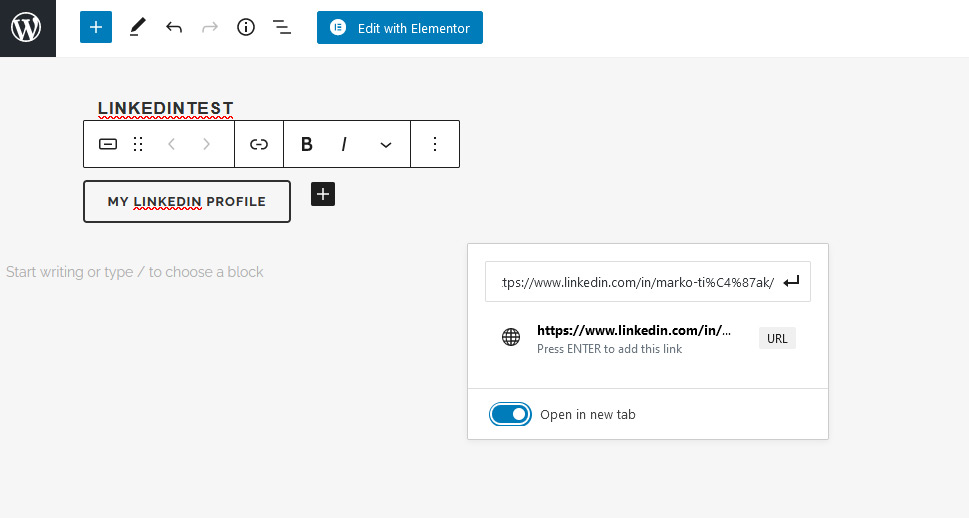Toggle Open in new tab switch
The width and height of the screenshot is (969, 518).
(x=510, y=414)
